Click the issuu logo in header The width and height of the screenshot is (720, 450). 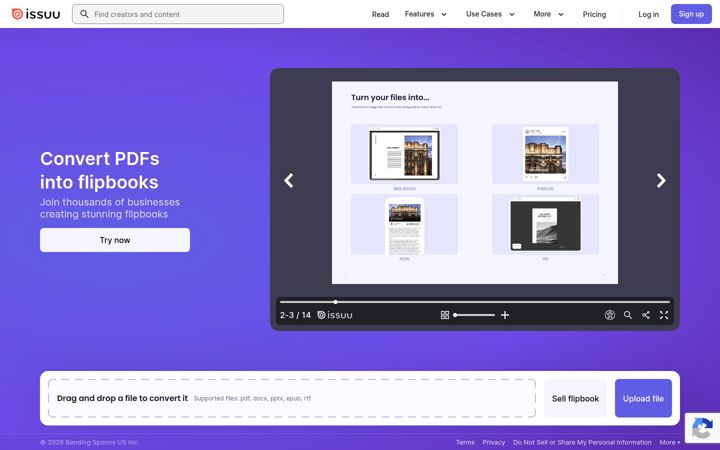click(36, 14)
